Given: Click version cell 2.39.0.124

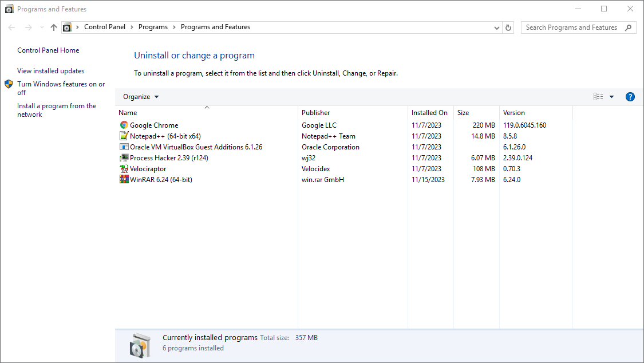Looking at the screenshot, I should point(517,157).
